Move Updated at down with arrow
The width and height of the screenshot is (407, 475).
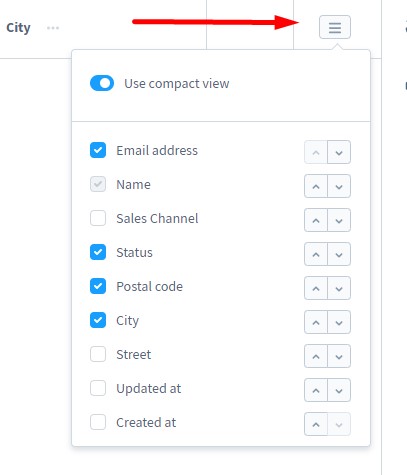click(x=339, y=390)
